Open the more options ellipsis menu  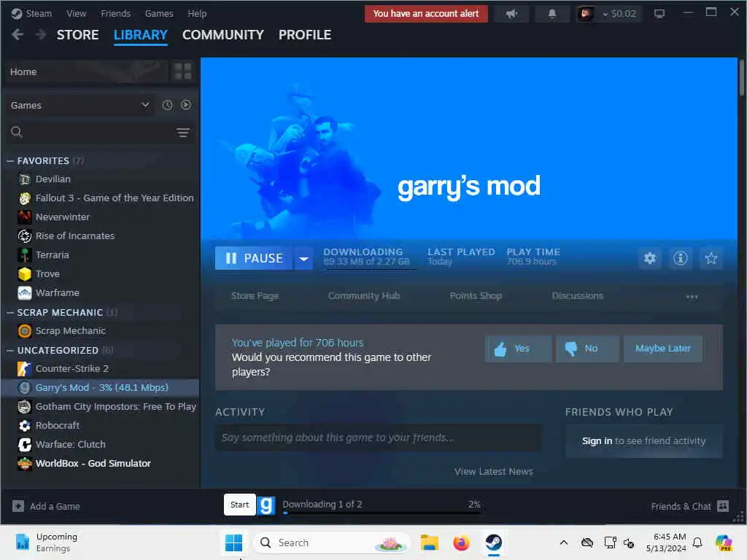click(692, 296)
